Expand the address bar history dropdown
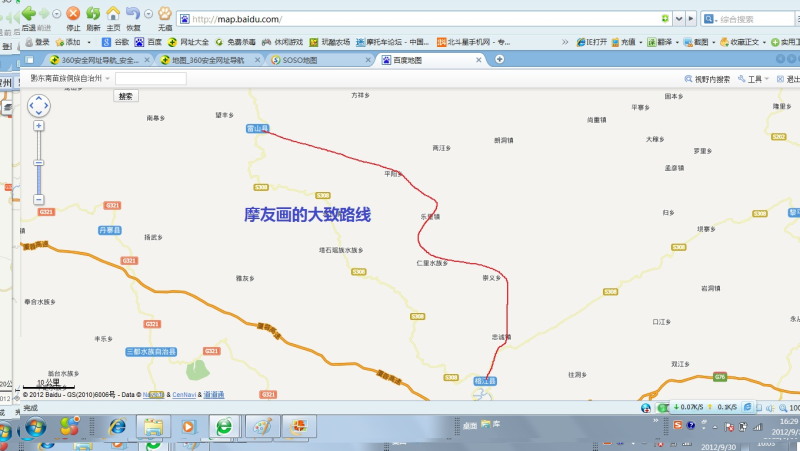The width and height of the screenshot is (800, 451). 679,19
